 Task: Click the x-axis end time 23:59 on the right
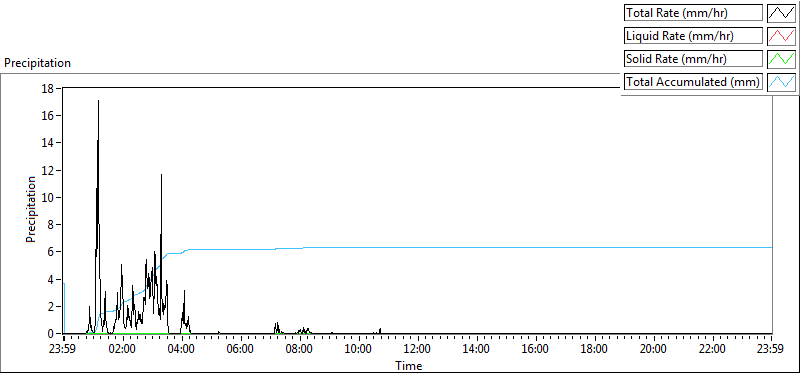[x=771, y=350]
